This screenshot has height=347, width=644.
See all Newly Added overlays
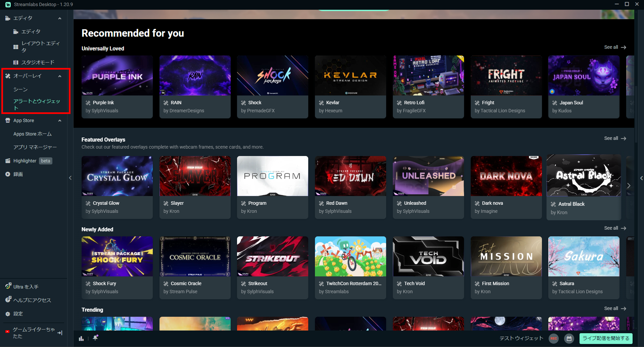click(615, 228)
